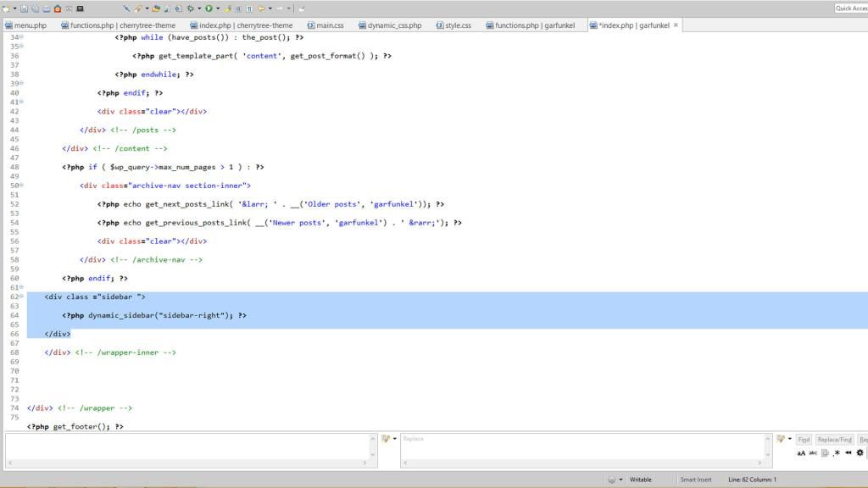This screenshot has height=488, width=868.
Task: Click the Save icon in the toolbar
Action: pos(25,8)
